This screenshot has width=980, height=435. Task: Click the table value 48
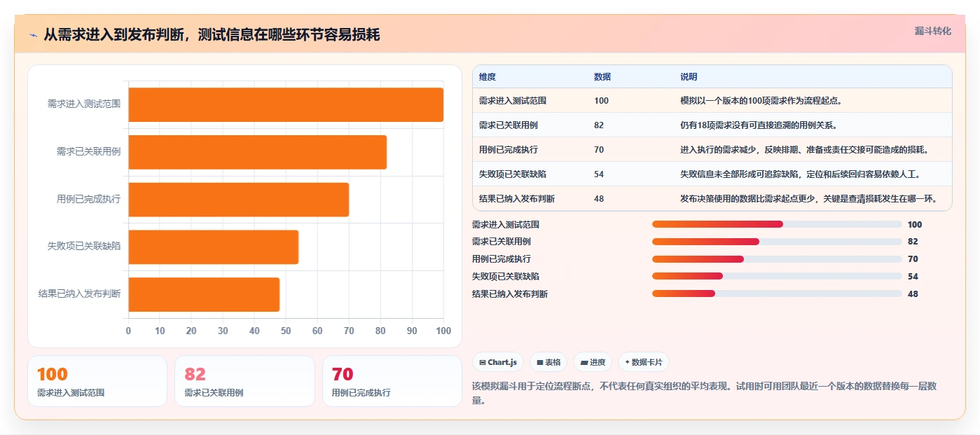[599, 199]
